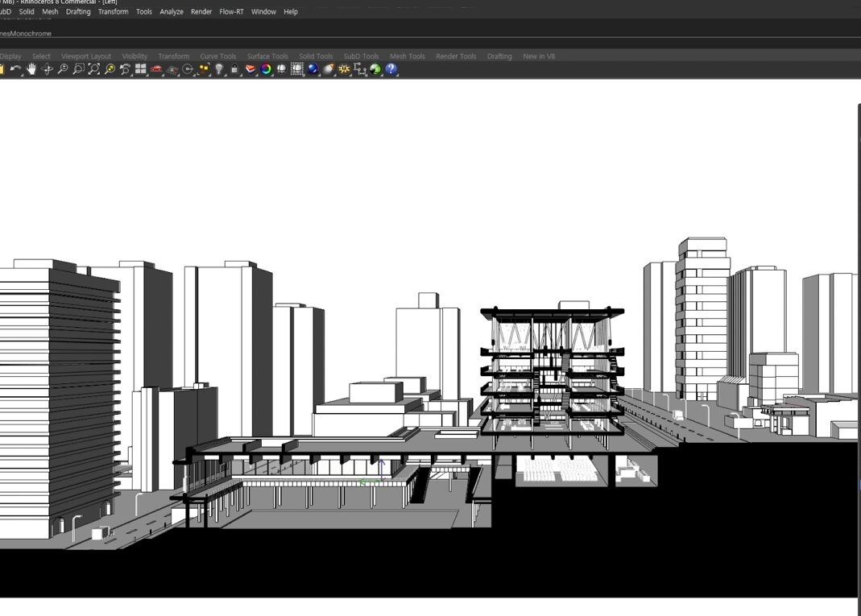Switch to the Drafting toolbar tab

click(499, 56)
